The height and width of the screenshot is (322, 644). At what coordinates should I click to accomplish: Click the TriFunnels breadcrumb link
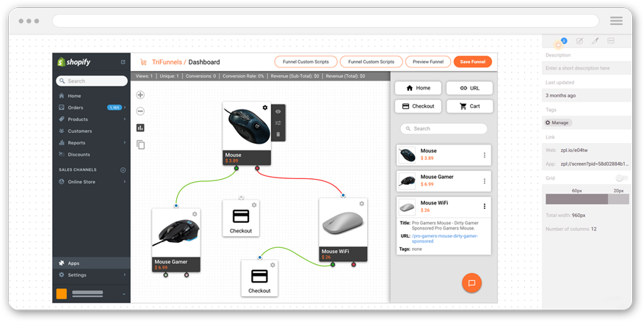tap(167, 62)
